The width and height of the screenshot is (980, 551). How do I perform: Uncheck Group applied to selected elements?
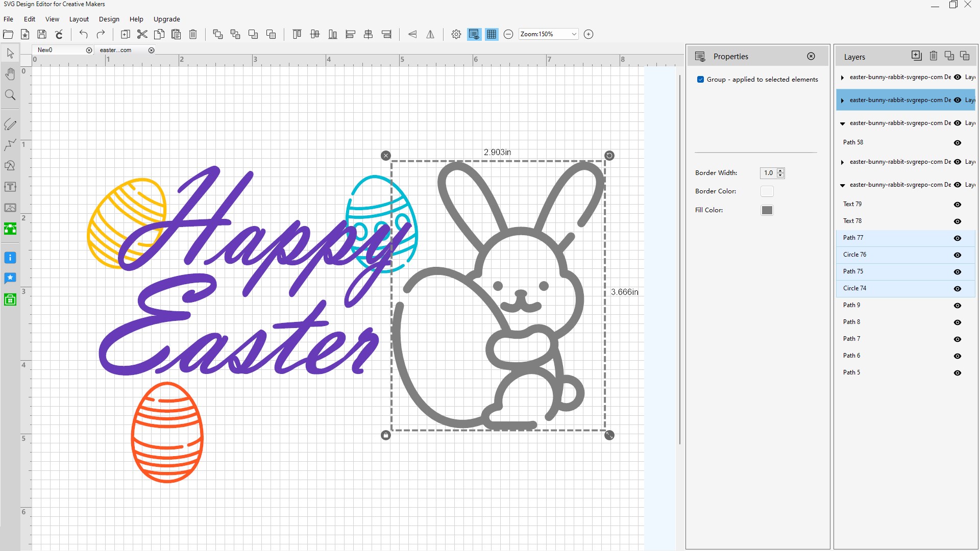(x=700, y=79)
